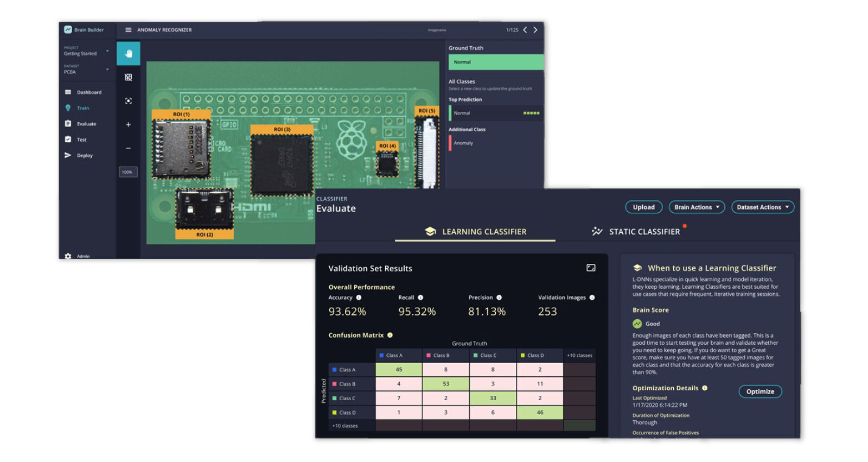The height and width of the screenshot is (462, 868).
Task: Click the 100% zoom level box
Action: [128, 172]
